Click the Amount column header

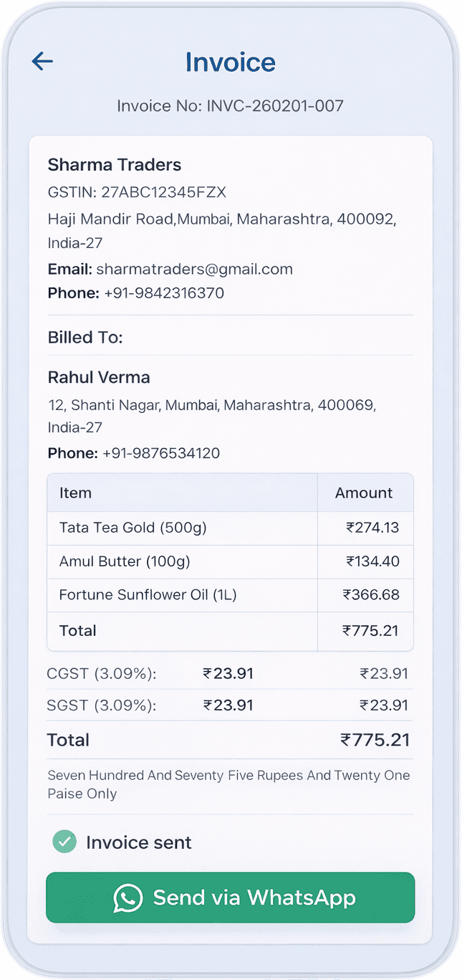[364, 493]
